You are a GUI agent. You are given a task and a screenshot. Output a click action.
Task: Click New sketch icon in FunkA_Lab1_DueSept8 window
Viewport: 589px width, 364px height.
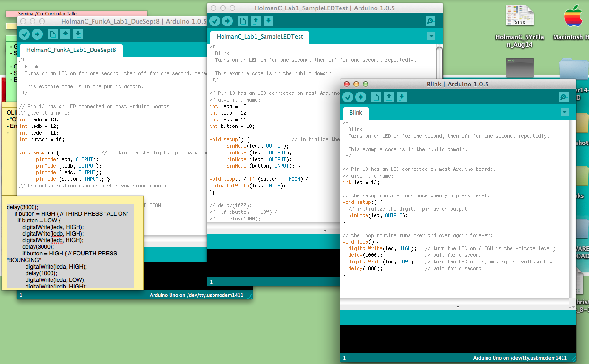pos(52,34)
